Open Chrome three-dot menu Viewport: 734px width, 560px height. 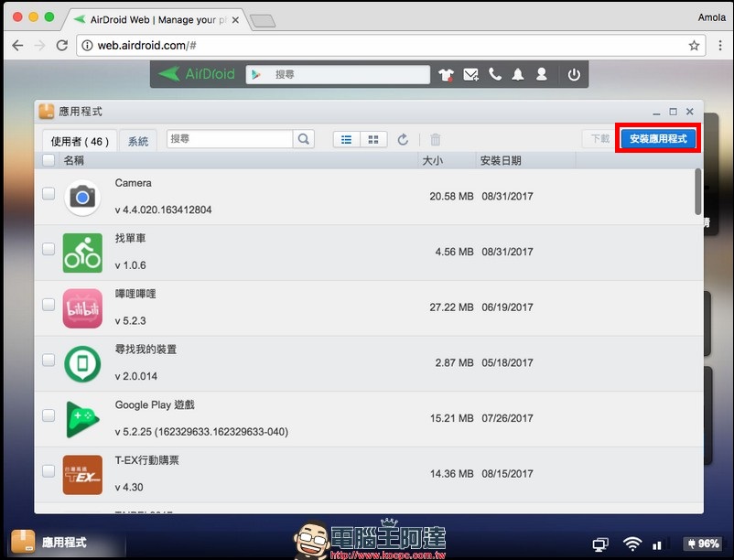(x=720, y=46)
